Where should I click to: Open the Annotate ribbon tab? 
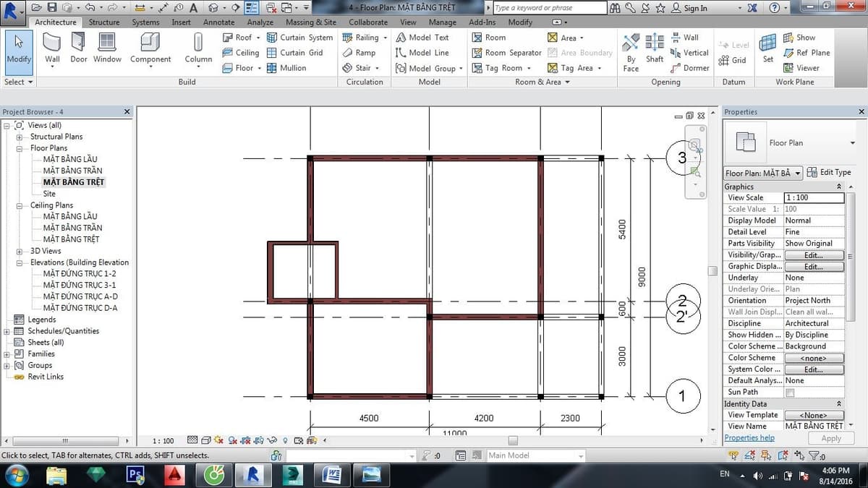(218, 22)
